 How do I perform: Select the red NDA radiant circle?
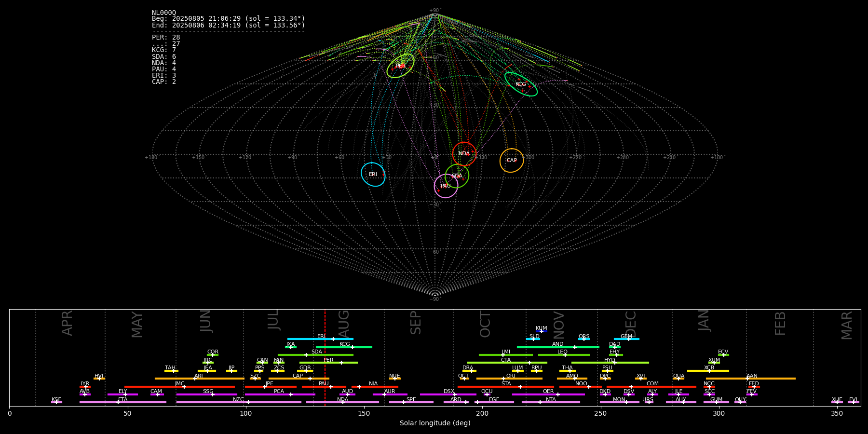tap(464, 154)
